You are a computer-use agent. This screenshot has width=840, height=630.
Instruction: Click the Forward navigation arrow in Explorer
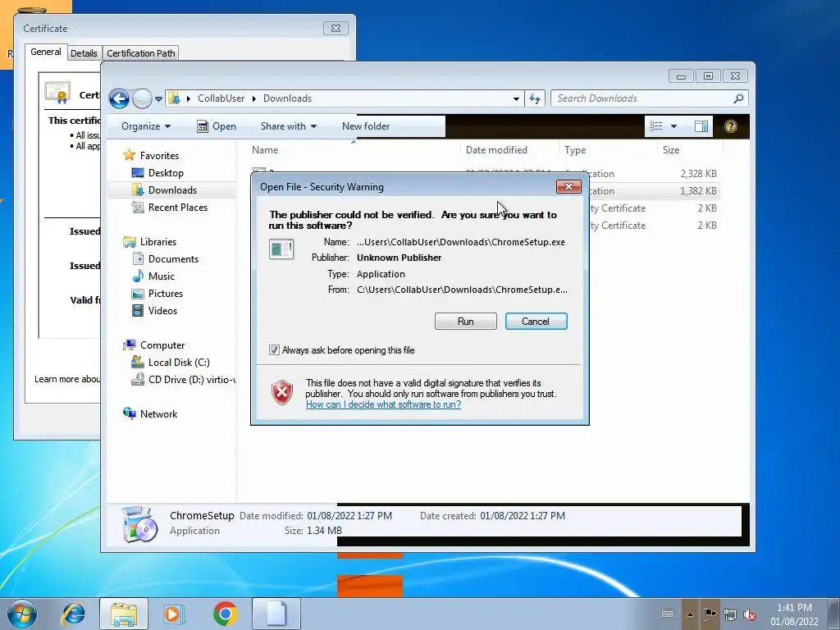142,98
